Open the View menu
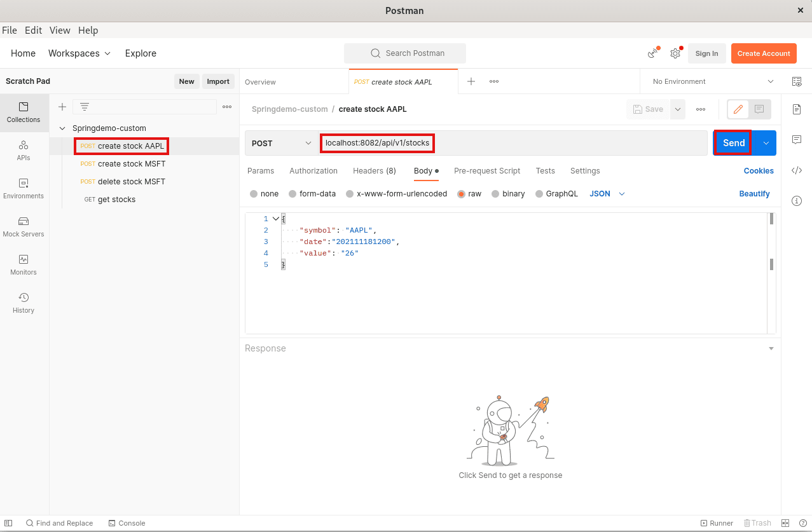 [60, 30]
